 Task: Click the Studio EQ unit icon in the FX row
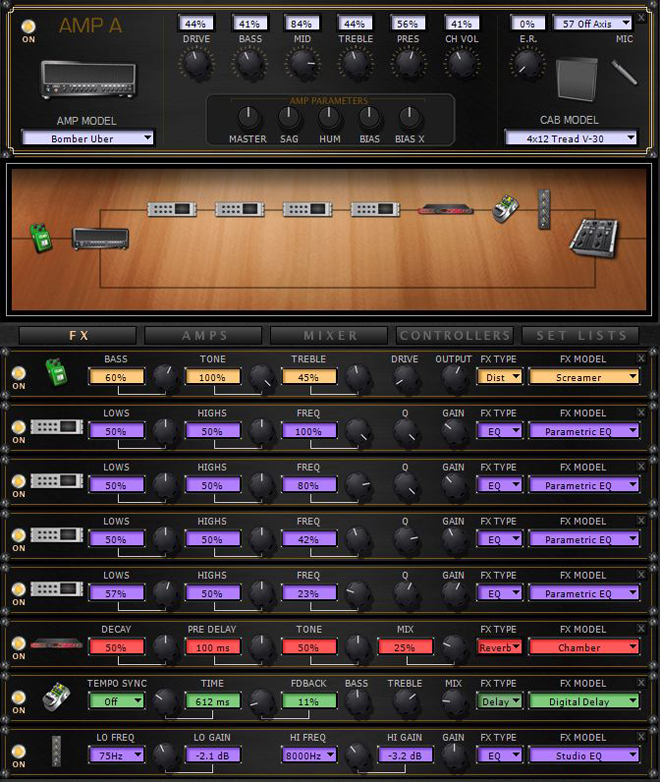point(56,751)
